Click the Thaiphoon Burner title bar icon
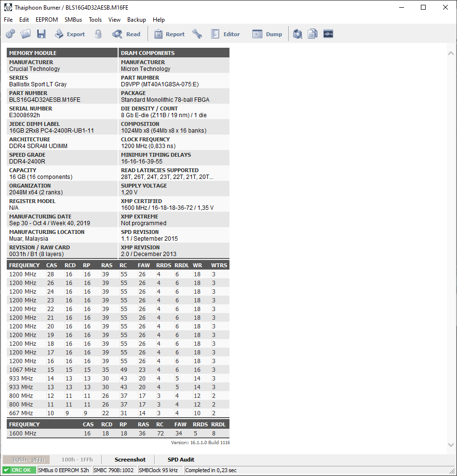The image size is (457, 476). coord(8,7)
